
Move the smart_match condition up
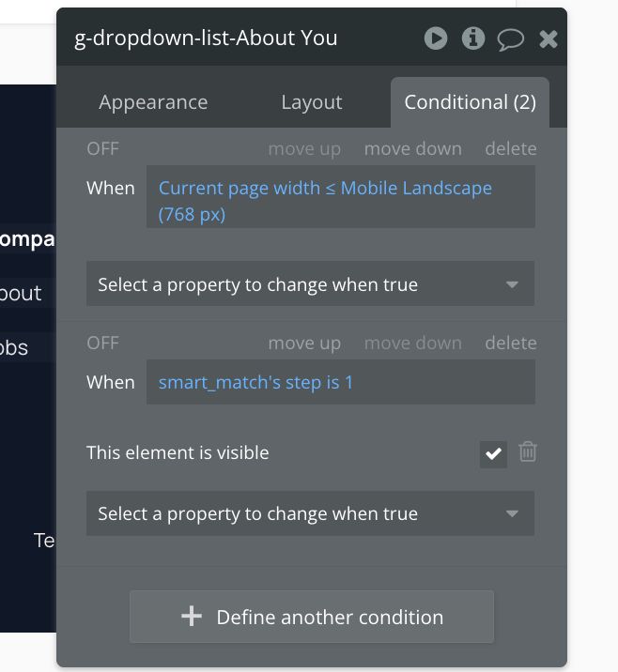[x=304, y=343]
